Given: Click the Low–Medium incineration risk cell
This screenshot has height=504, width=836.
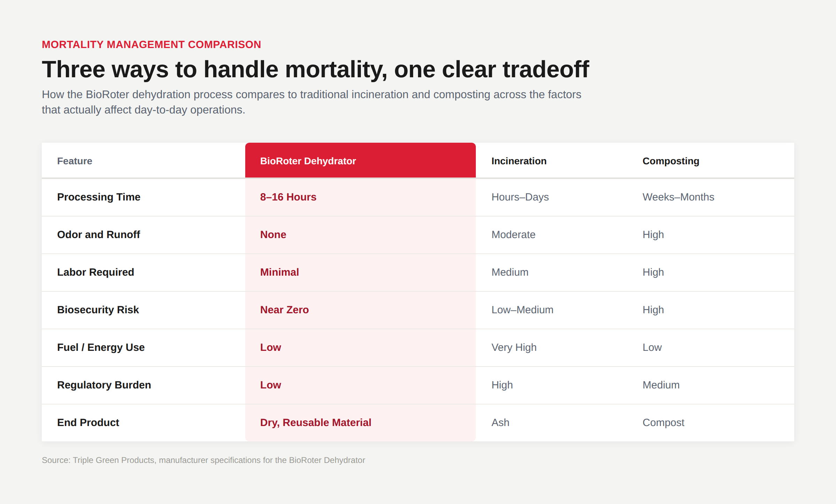Looking at the screenshot, I should click(522, 310).
